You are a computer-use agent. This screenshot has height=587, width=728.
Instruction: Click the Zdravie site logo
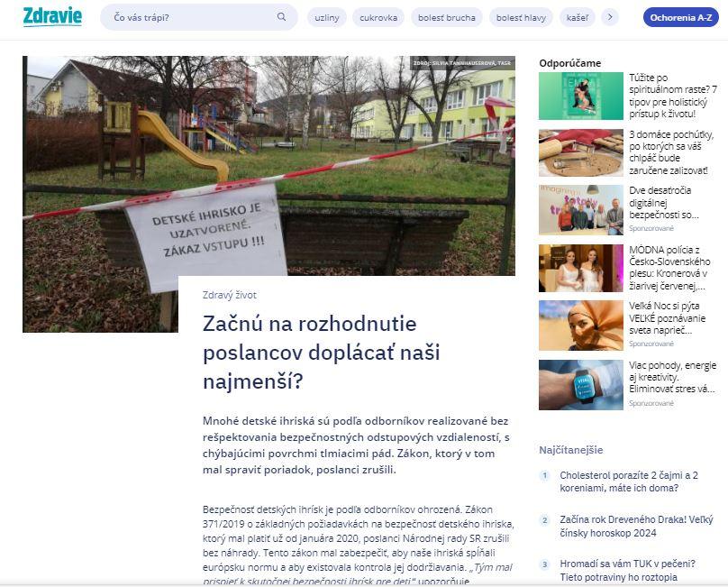pos(52,16)
